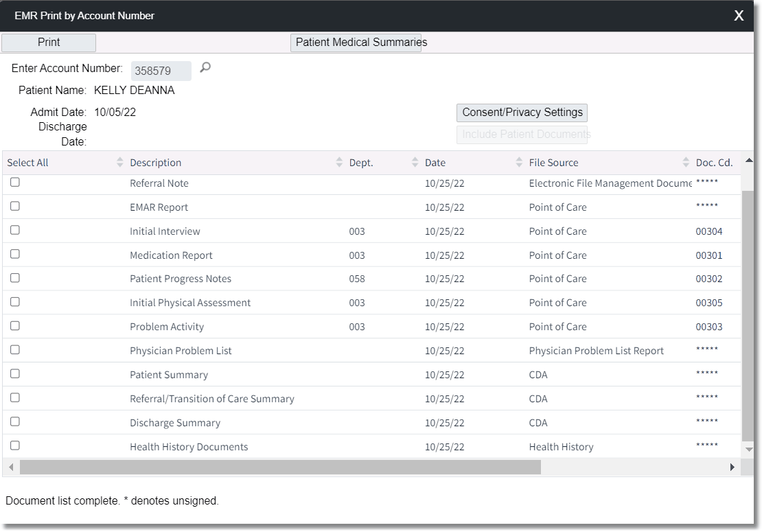Viewport: 762px width, 532px height.
Task: Click the "EMAR Report" description
Action: point(159,207)
